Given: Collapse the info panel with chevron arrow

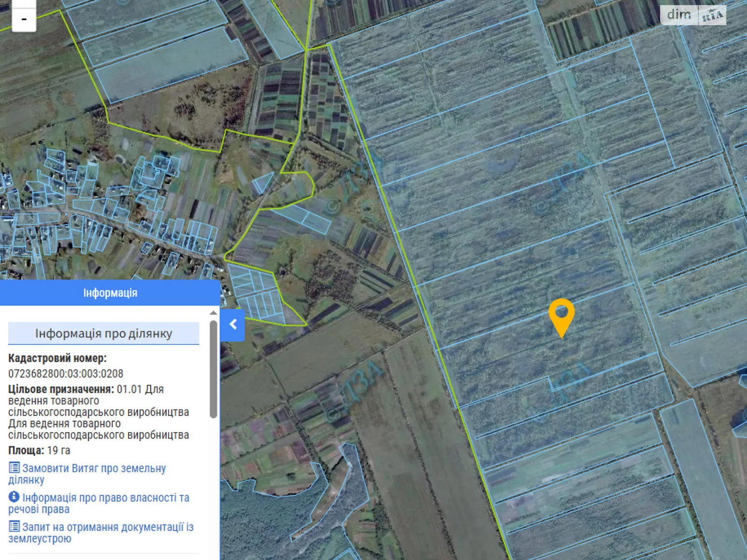Looking at the screenshot, I should point(233,324).
